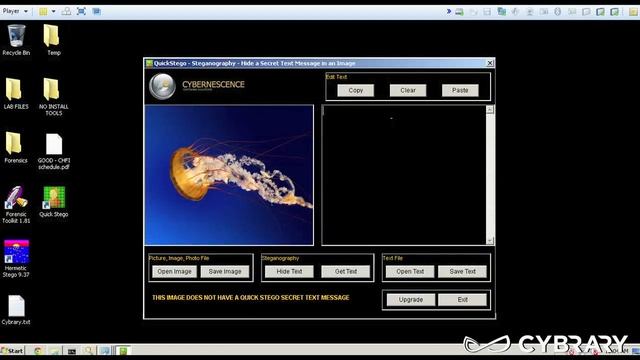Image resolution: width=640 pixels, height=360 pixels.
Task: Click Save Image button
Action: (x=225, y=272)
